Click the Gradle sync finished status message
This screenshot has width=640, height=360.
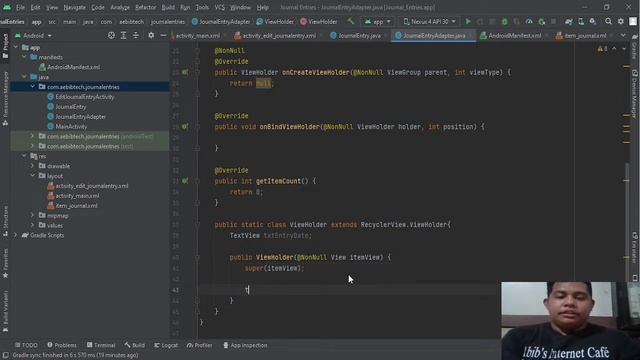(x=75, y=356)
